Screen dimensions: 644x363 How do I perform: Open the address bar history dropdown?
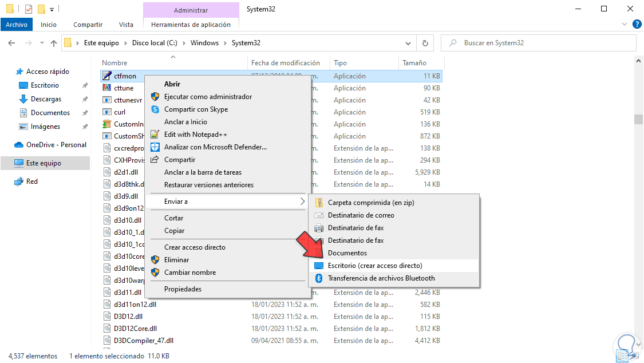tap(408, 43)
